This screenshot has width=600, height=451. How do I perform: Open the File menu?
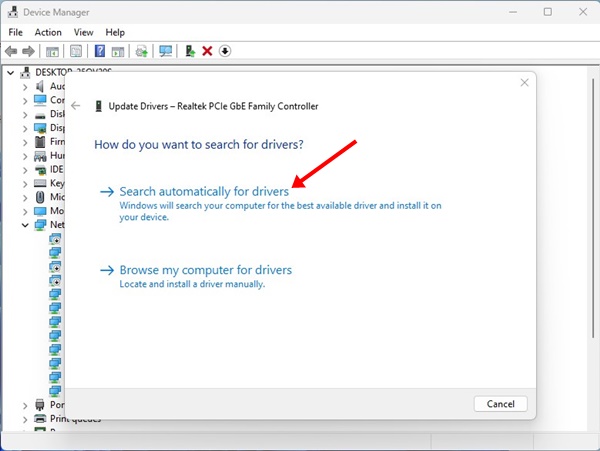coord(16,32)
